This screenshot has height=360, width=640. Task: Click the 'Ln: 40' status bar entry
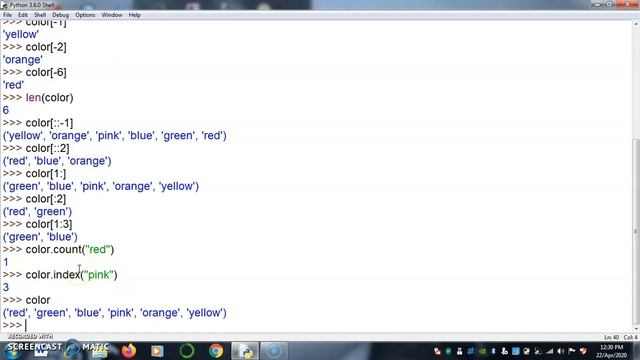[611, 337]
